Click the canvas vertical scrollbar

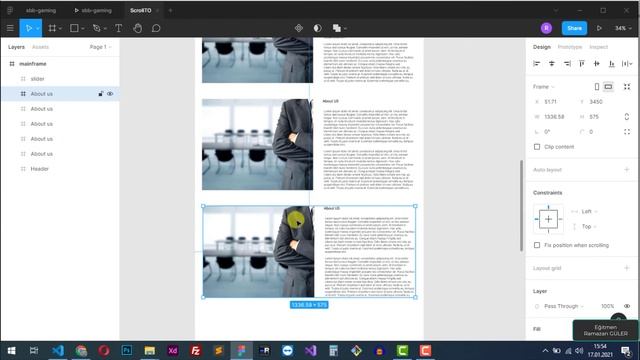[x=521, y=205]
